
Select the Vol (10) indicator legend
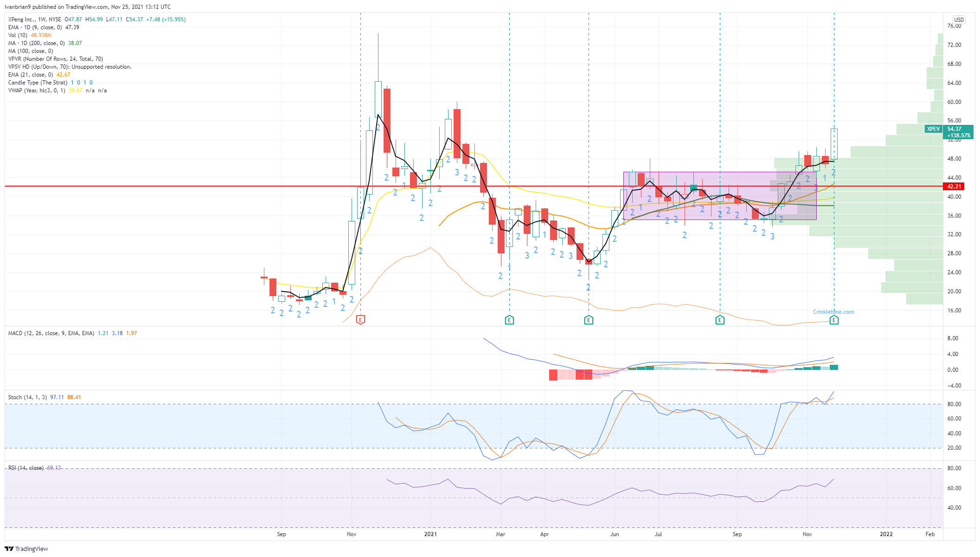(18, 35)
